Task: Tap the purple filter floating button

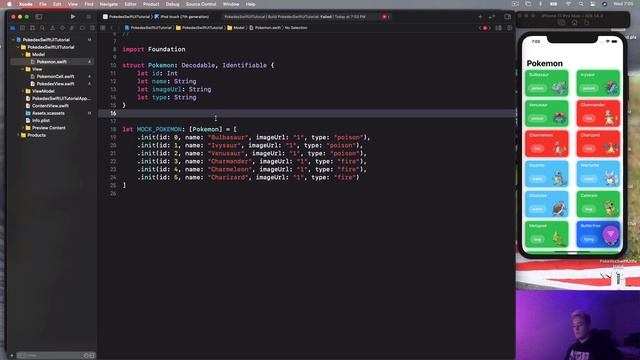Action: click(x=611, y=234)
